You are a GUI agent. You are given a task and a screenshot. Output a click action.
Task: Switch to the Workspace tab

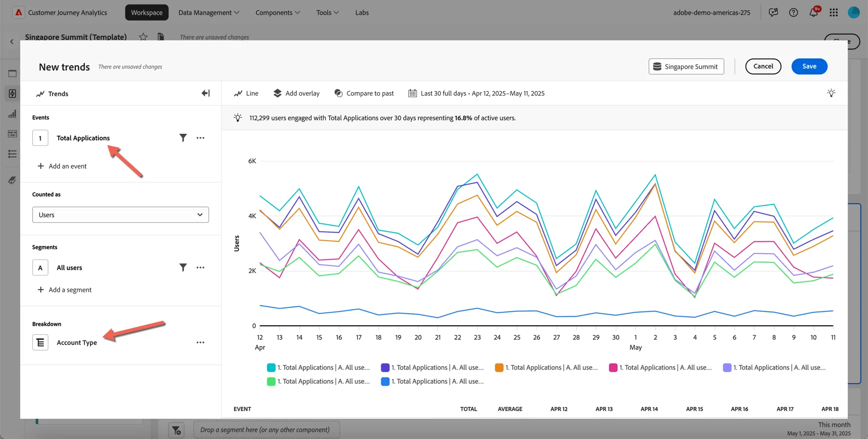pos(147,13)
